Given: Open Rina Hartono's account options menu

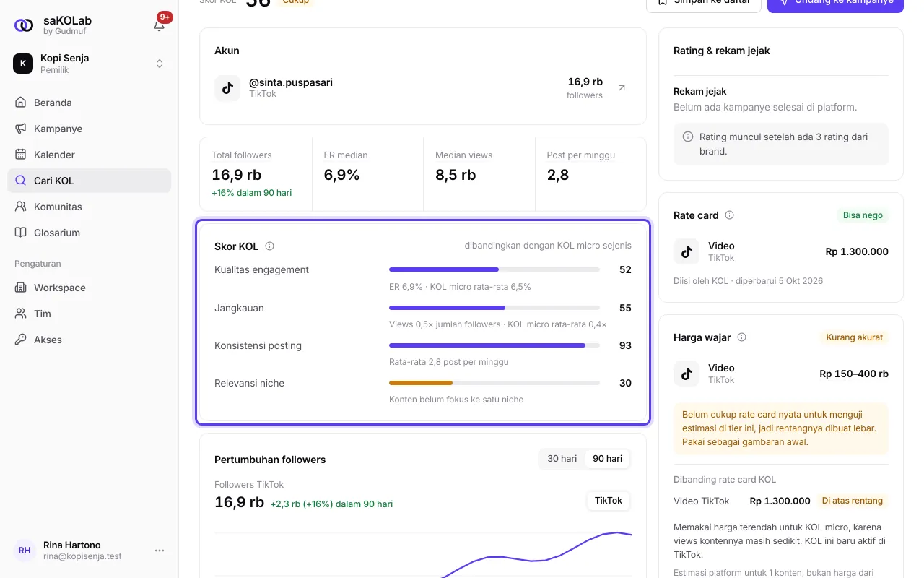Looking at the screenshot, I should pos(160,551).
